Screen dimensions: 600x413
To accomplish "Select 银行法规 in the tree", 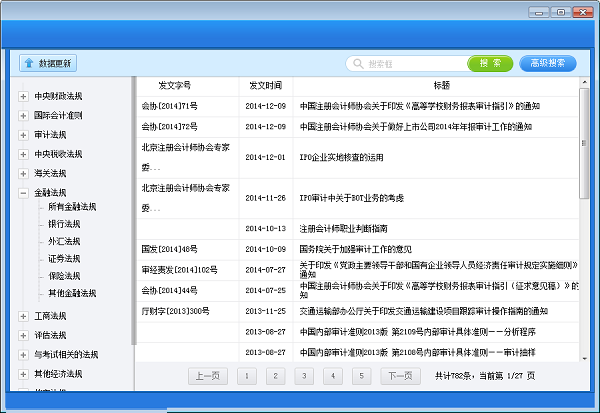I will pyautogui.click(x=64, y=224).
